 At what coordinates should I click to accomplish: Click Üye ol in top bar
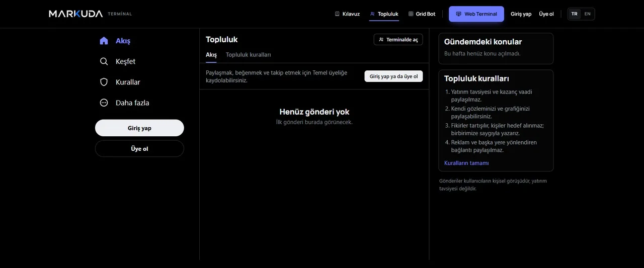click(546, 14)
